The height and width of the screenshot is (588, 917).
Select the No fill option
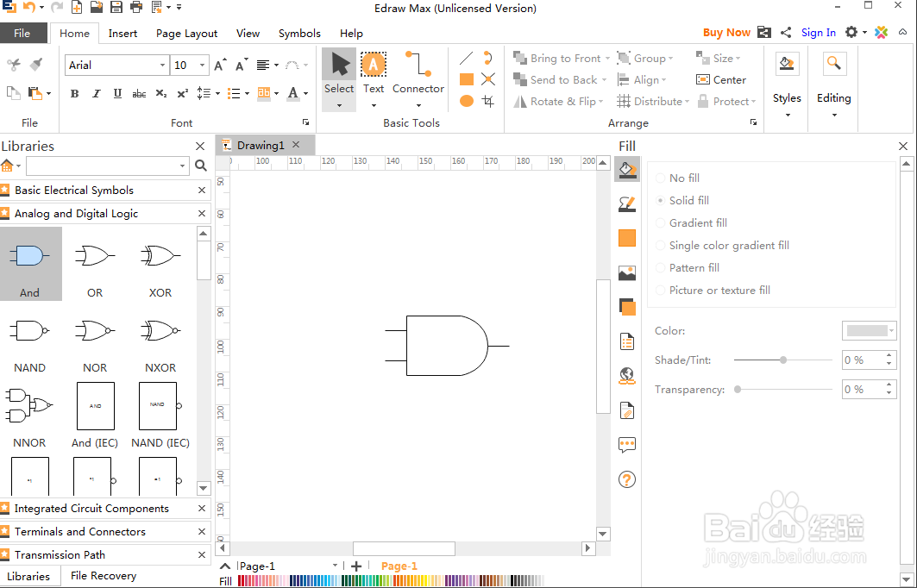[x=678, y=178]
